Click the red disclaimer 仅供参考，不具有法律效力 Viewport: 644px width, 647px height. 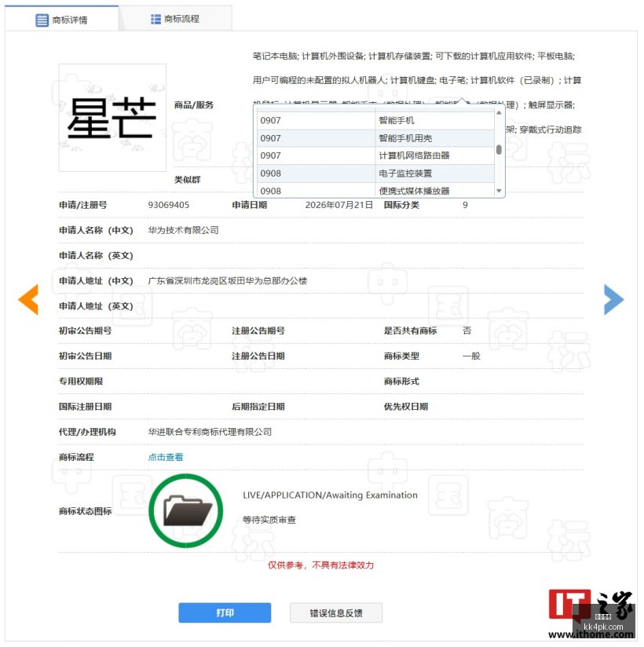coord(320,565)
